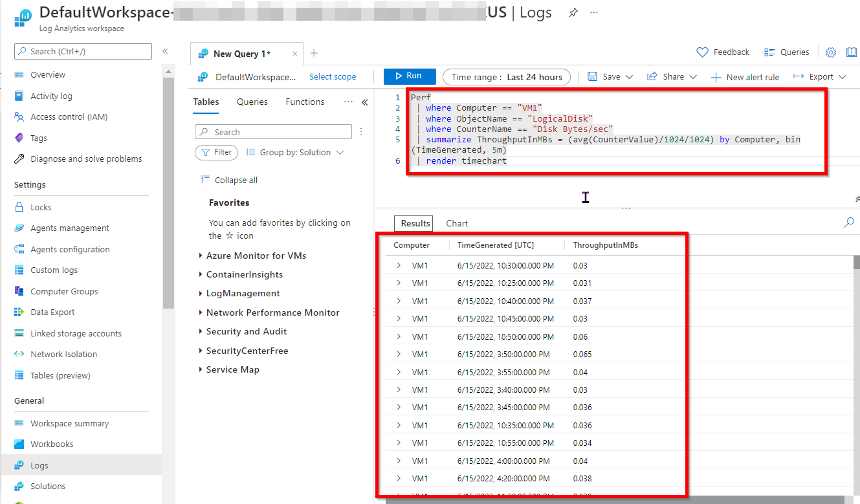Open the Save dropdown menu
The width and height of the screenshot is (860, 504).
pos(610,77)
